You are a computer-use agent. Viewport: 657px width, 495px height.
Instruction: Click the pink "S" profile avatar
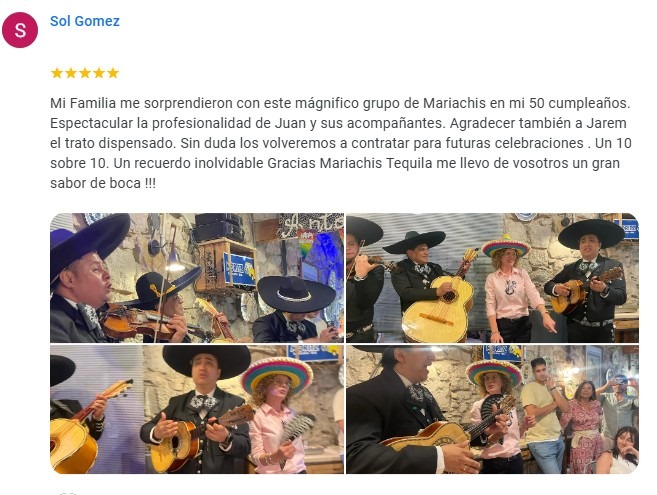coord(20,30)
